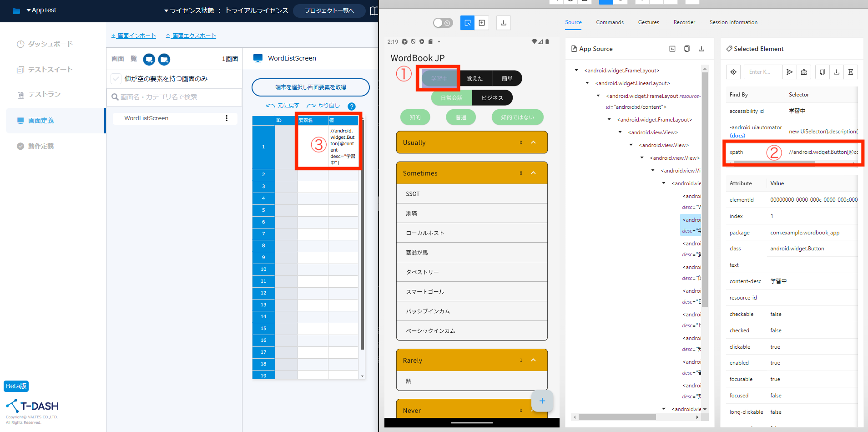Screen dimensions: 868x432
Task: Open the blue question-mark help icon
Action: pyautogui.click(x=352, y=106)
